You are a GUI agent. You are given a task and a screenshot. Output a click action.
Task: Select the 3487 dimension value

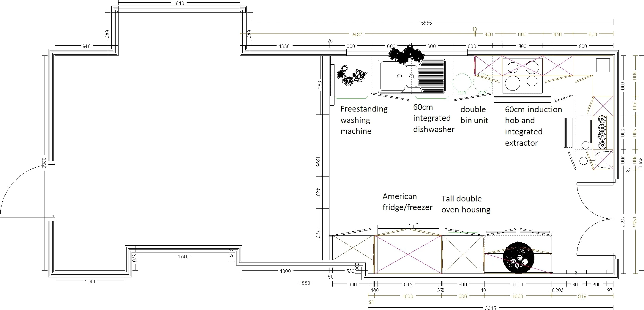tap(357, 34)
